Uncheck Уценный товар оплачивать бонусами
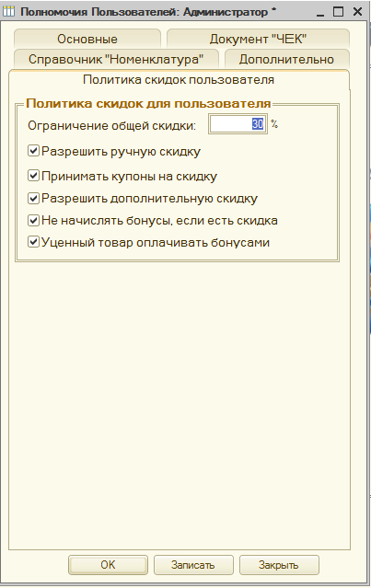The width and height of the screenshot is (371, 588). tap(33, 242)
